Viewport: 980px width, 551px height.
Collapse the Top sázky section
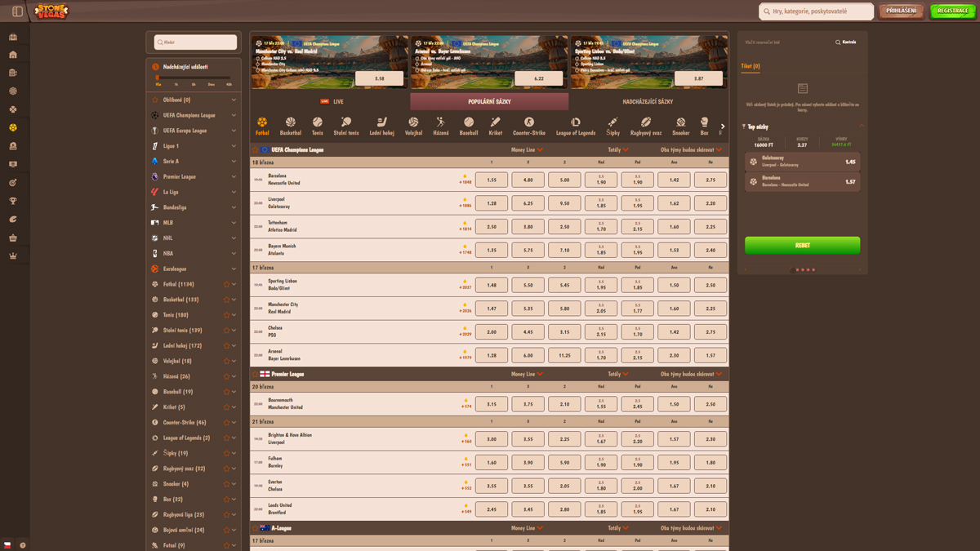click(862, 127)
